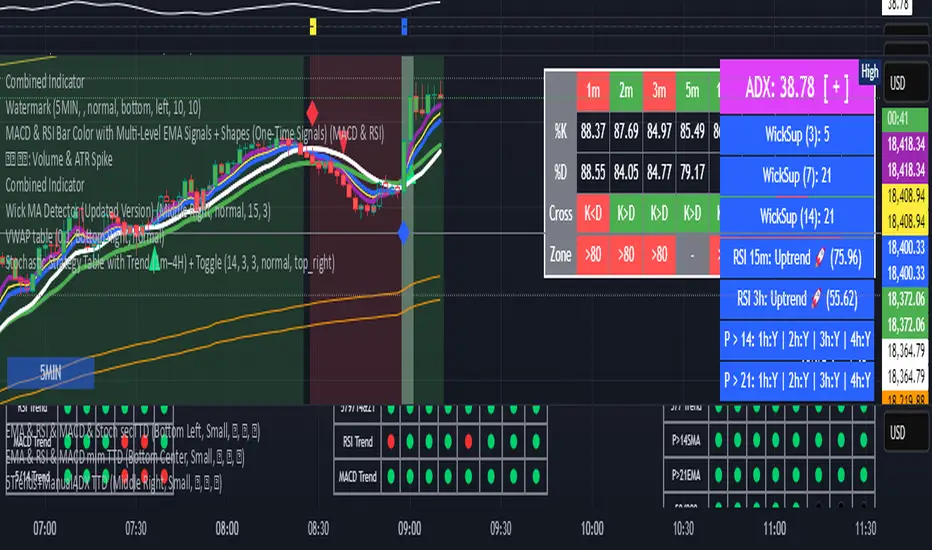Image resolution: width=932 pixels, height=550 pixels.
Task: Click the 2m timeframe header cell
Action: (x=626, y=90)
